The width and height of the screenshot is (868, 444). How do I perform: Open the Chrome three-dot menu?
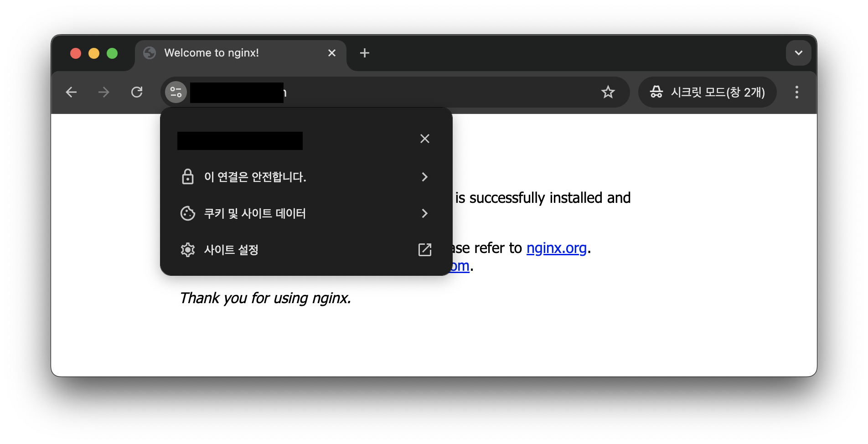[797, 92]
